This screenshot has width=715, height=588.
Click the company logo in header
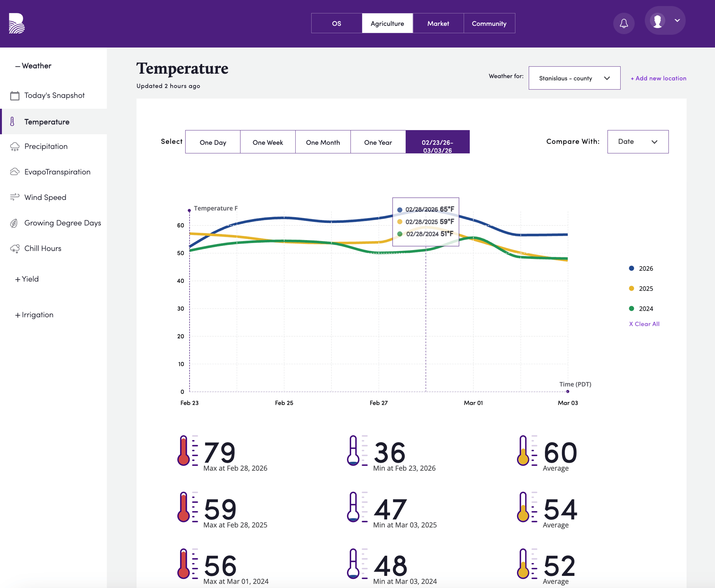(x=16, y=23)
